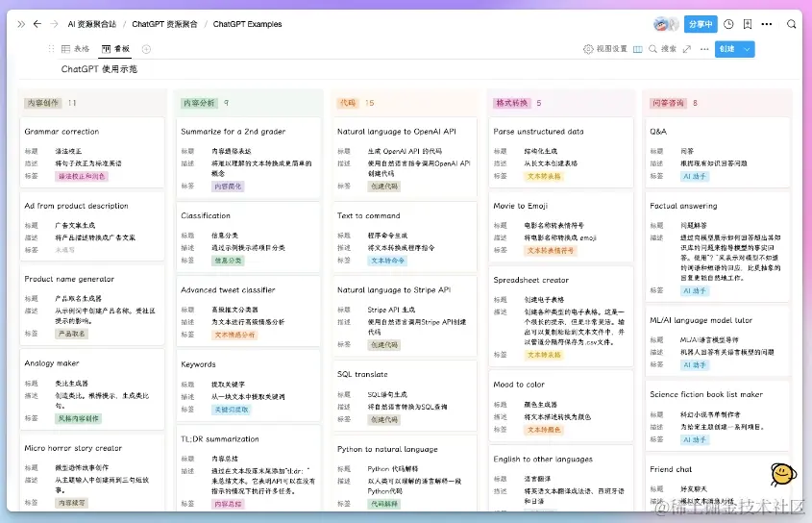Viewport: 812px width, 523px height.
Task: Open the Keywords card
Action: click(249, 386)
